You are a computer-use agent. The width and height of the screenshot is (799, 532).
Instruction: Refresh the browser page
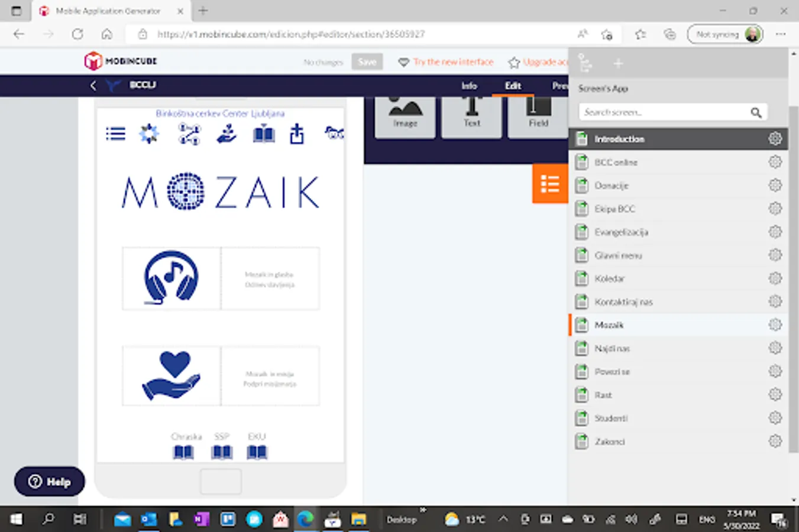[x=77, y=34]
